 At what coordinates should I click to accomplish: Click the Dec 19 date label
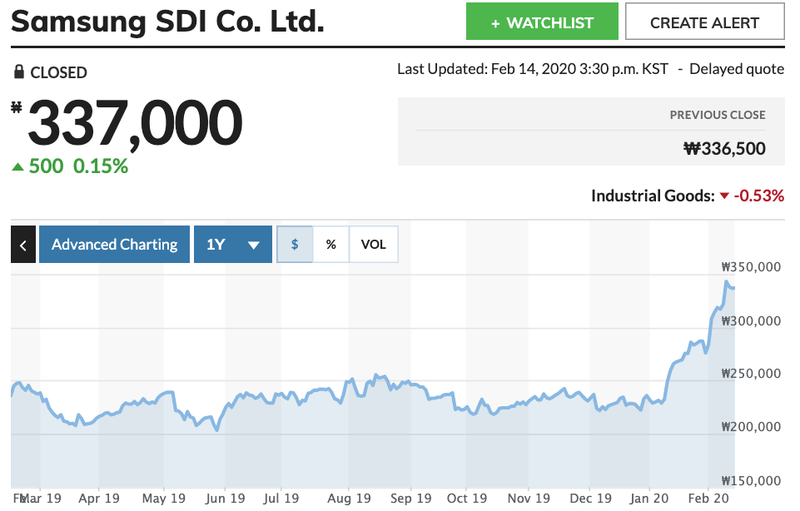click(x=590, y=498)
